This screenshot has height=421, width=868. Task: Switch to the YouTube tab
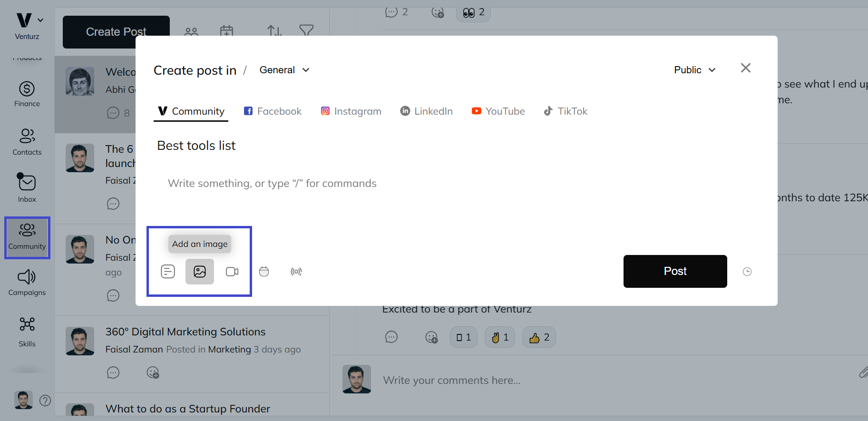pyautogui.click(x=498, y=111)
